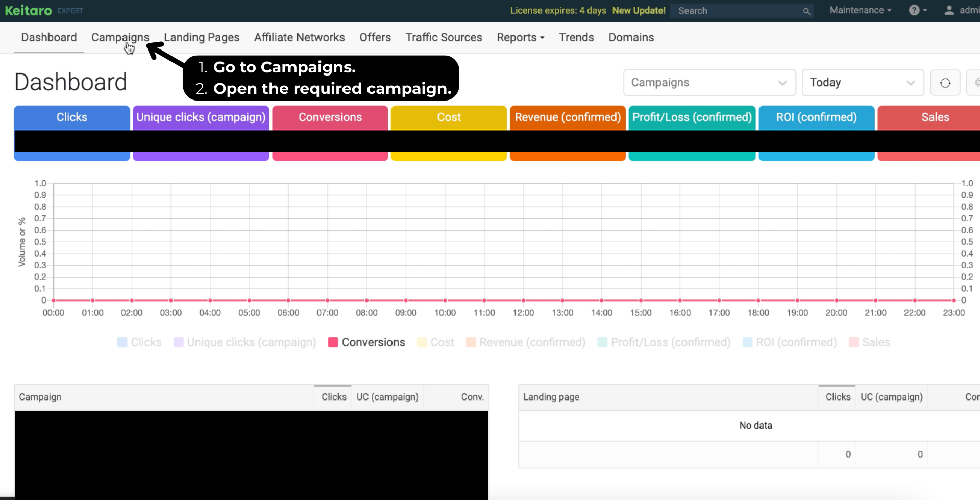
Task: Click the Keitaro logo
Action: [29, 10]
